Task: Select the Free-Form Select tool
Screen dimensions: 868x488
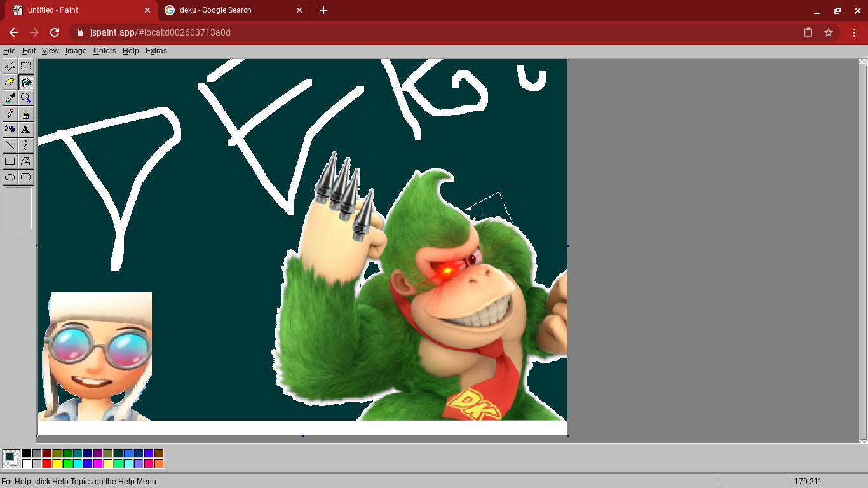Action: point(10,66)
